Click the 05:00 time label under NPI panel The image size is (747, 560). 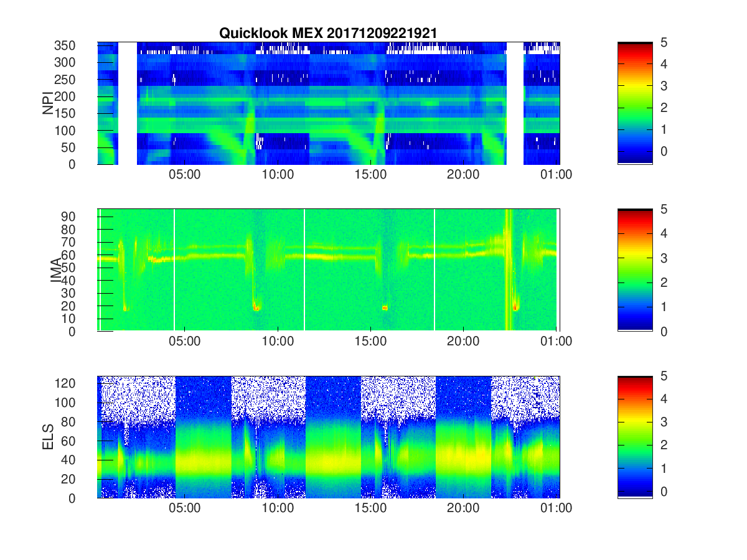pyautogui.click(x=185, y=175)
